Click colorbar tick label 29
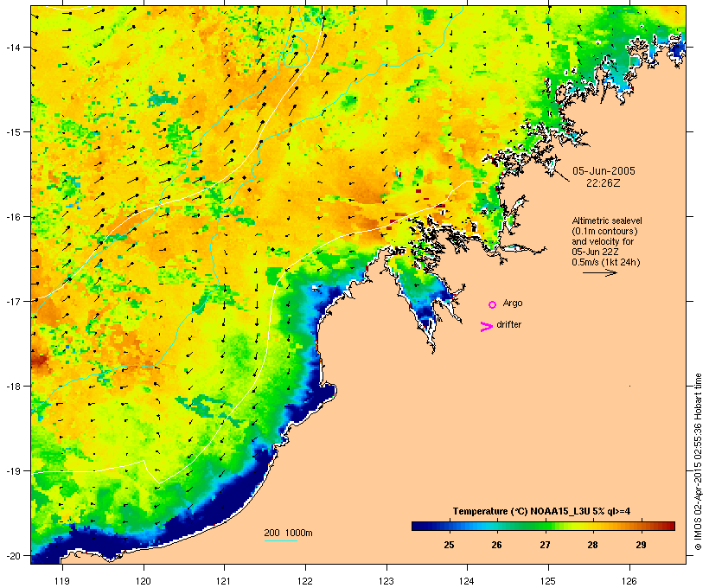This screenshot has height=588, width=709. pyautogui.click(x=641, y=545)
